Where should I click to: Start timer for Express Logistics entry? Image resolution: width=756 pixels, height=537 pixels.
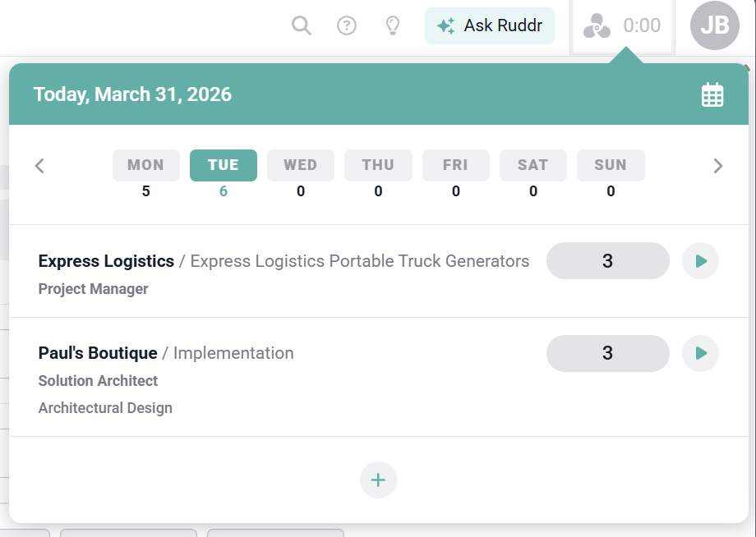(x=700, y=261)
